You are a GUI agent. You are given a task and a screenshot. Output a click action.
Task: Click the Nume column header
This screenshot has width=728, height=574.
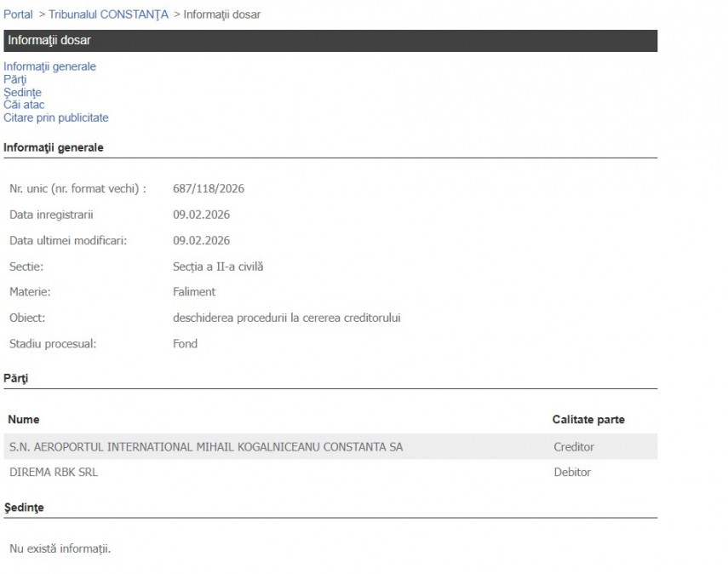[24, 420]
